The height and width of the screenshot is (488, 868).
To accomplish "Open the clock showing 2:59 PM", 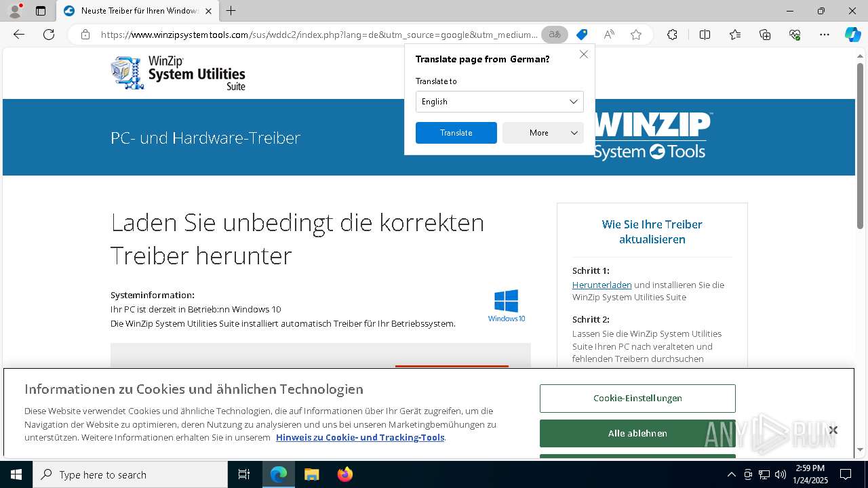I will pos(810,474).
